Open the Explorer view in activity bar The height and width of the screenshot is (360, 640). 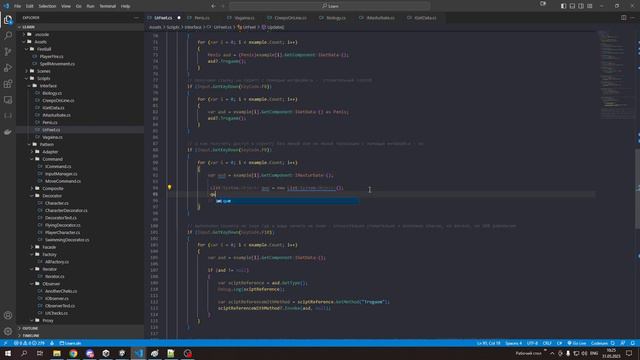click(x=8, y=20)
